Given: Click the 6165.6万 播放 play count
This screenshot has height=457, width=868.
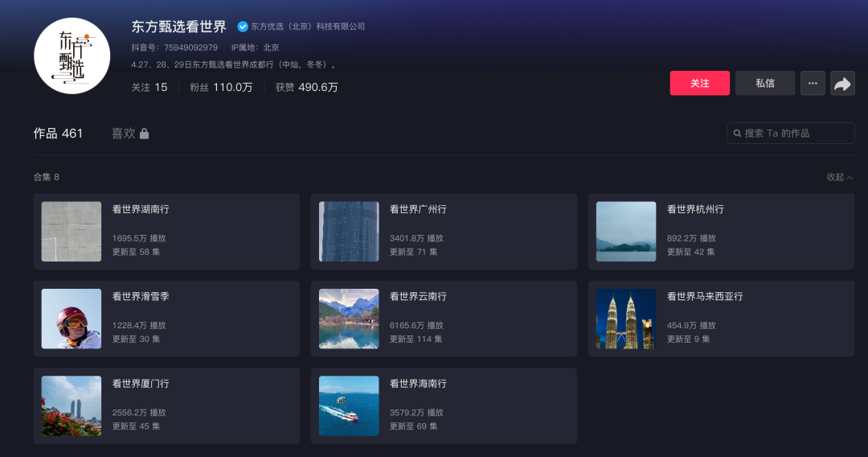Looking at the screenshot, I should (x=416, y=325).
